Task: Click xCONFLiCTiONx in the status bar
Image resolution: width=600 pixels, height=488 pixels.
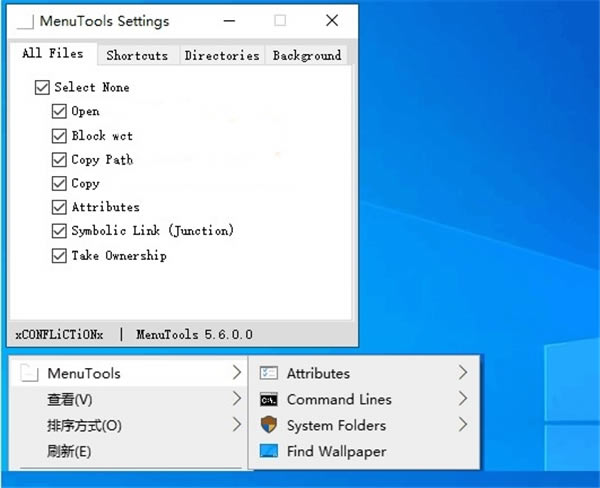Action: pos(59,335)
